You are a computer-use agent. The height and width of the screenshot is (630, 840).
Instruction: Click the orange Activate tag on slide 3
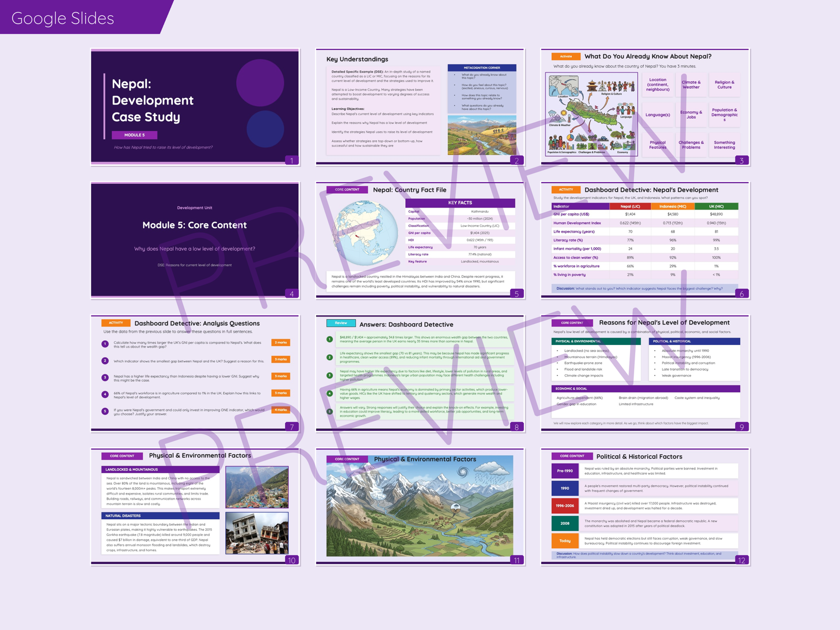click(x=565, y=56)
